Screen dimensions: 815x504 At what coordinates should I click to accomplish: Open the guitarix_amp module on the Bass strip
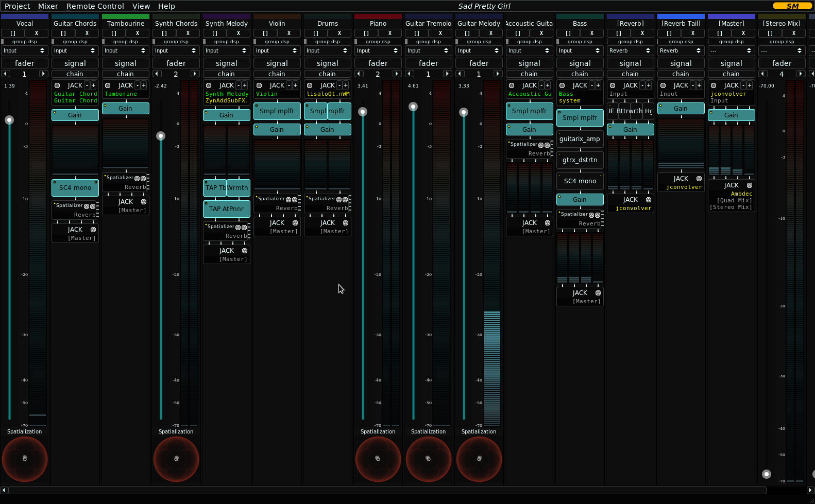pos(580,139)
